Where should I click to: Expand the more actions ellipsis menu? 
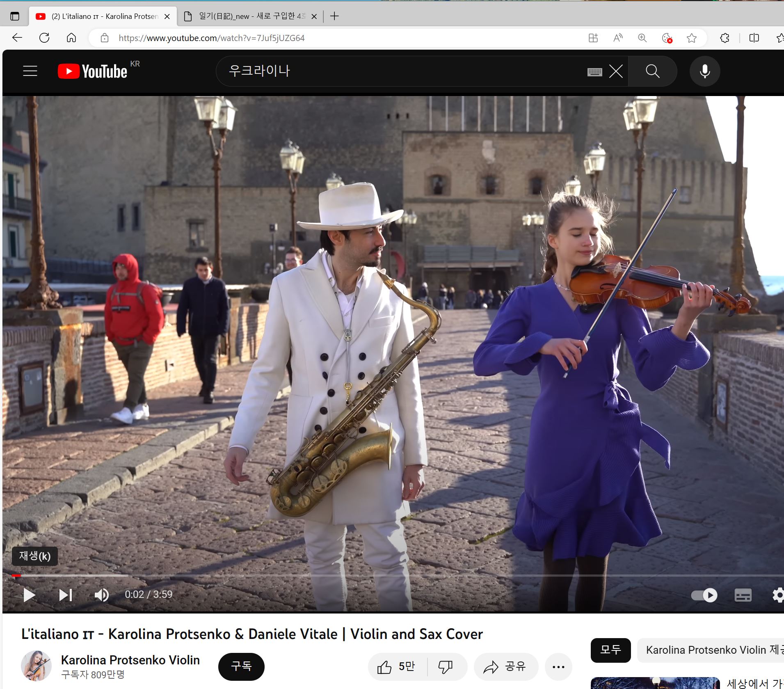click(558, 667)
